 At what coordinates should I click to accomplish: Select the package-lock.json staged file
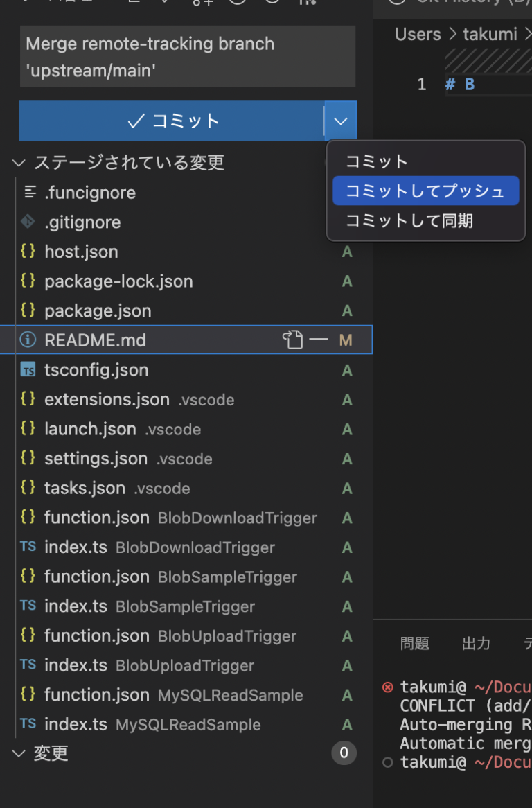click(x=118, y=281)
